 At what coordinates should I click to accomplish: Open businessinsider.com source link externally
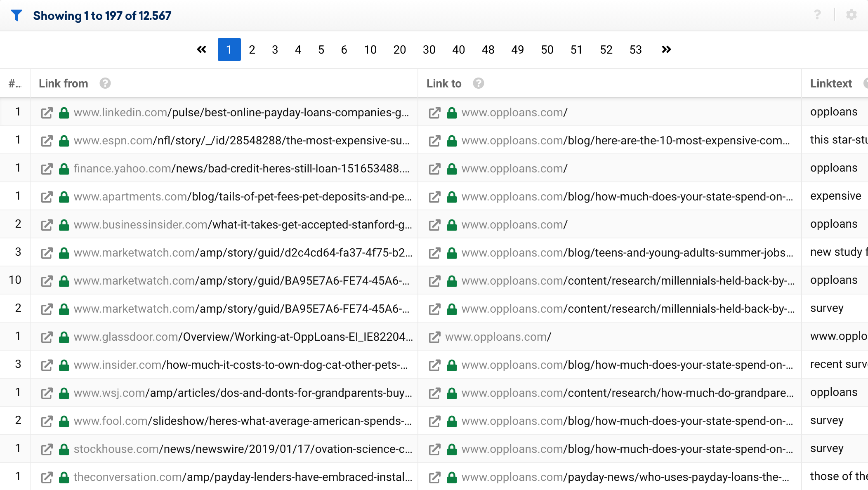click(47, 225)
